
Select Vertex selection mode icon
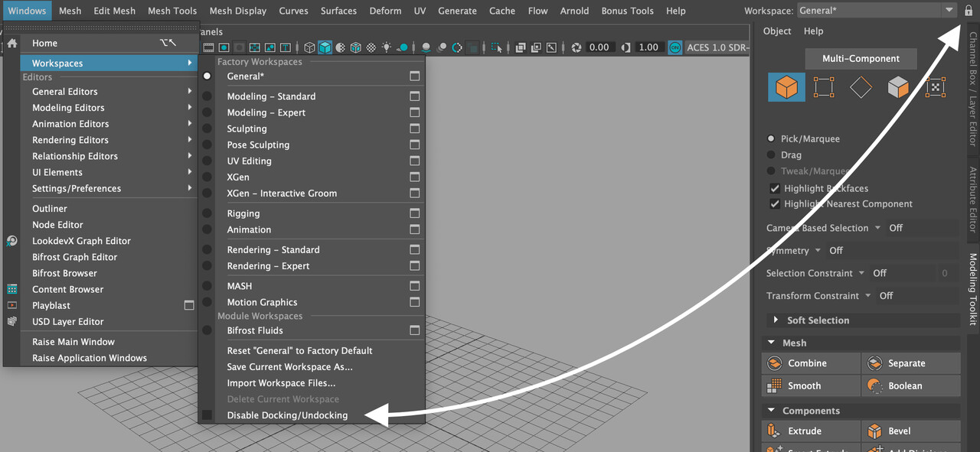click(x=824, y=87)
